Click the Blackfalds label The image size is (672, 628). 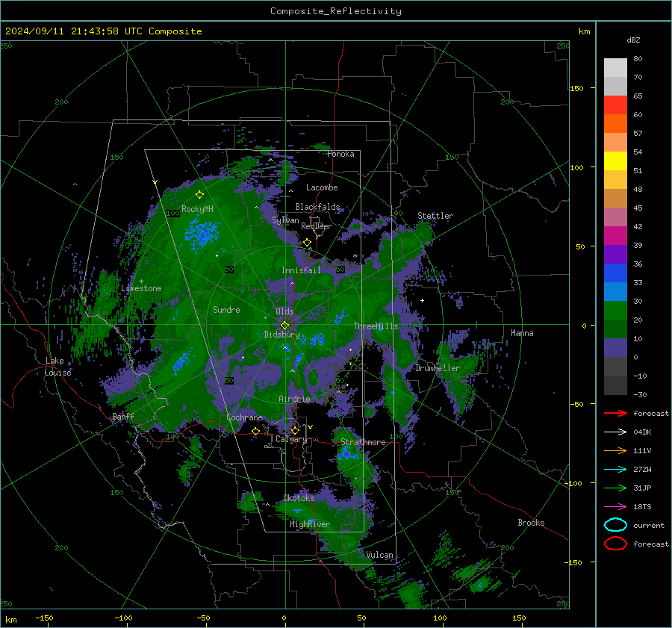(x=317, y=207)
